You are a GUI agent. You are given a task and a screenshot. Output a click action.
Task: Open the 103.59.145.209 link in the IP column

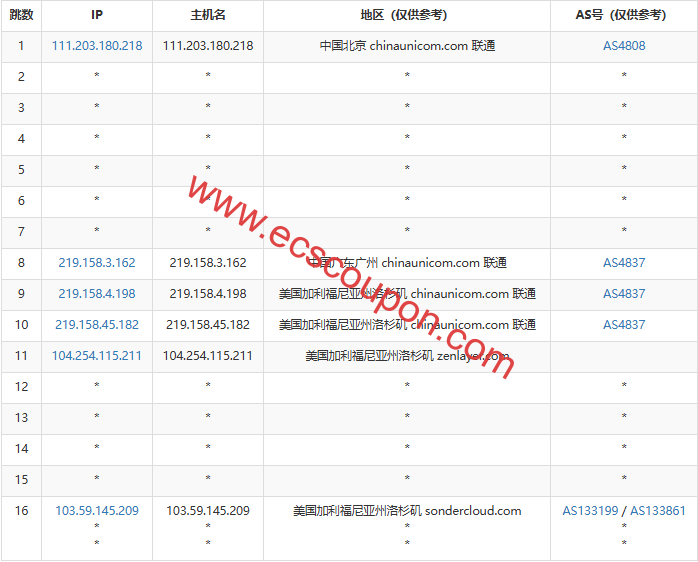97,510
